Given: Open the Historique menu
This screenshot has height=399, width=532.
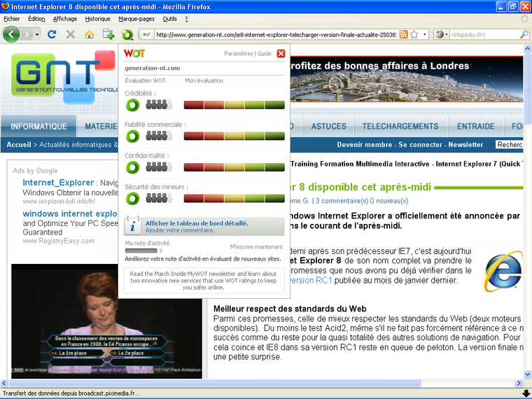Looking at the screenshot, I should [x=98, y=19].
